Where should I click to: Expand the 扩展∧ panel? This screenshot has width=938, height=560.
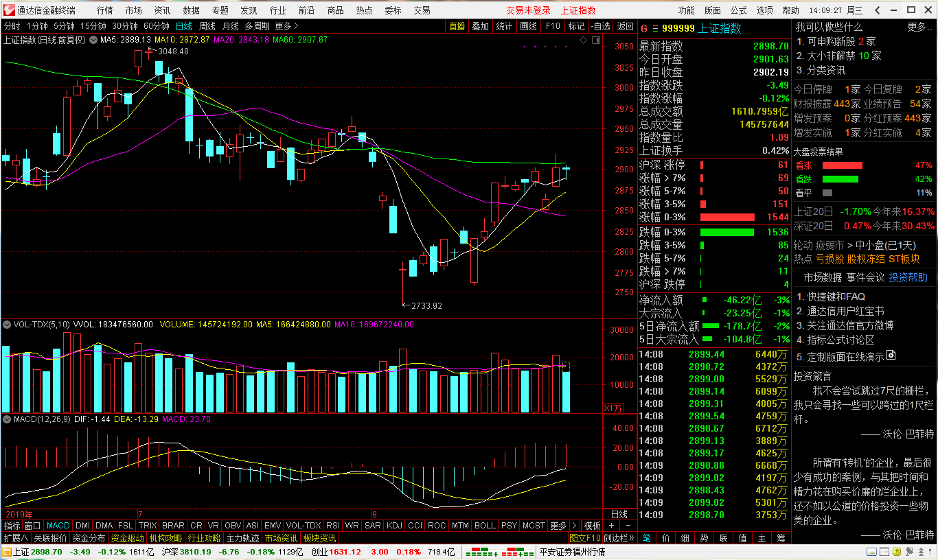pos(15,539)
